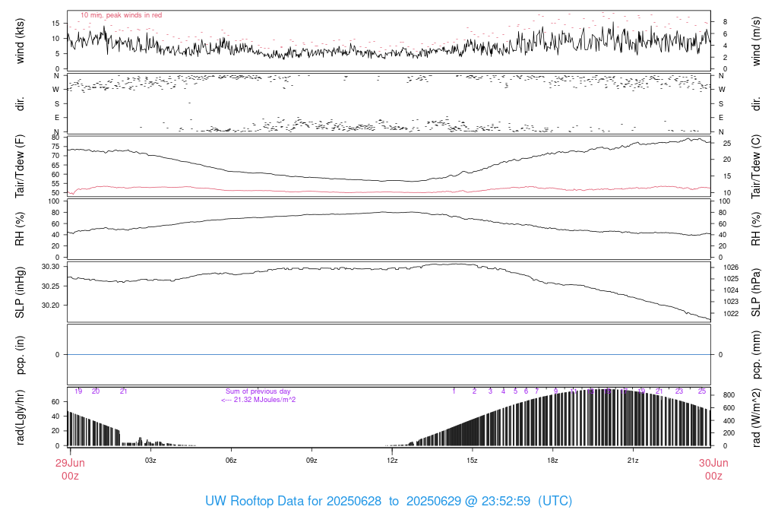Select the 06z time tick label

click(x=231, y=461)
